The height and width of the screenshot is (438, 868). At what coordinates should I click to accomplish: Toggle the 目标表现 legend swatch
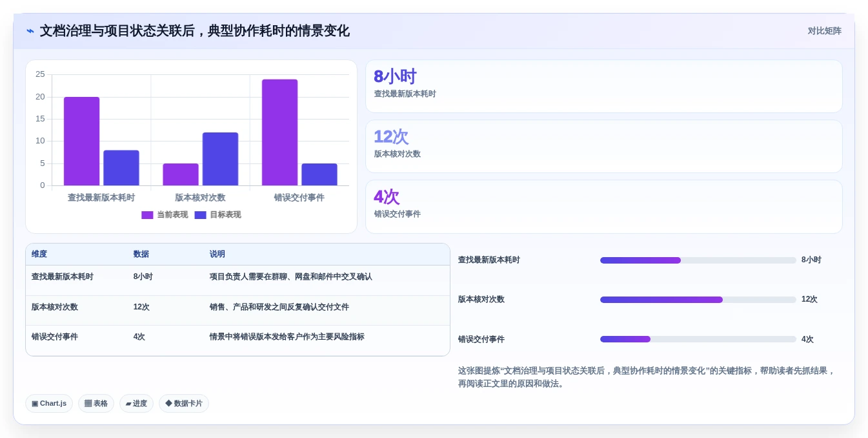click(x=200, y=215)
